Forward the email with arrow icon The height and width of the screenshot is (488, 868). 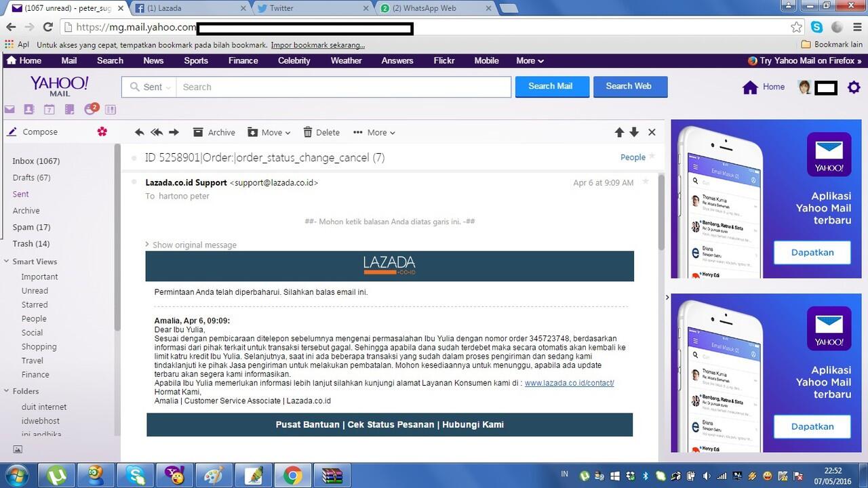coord(174,132)
